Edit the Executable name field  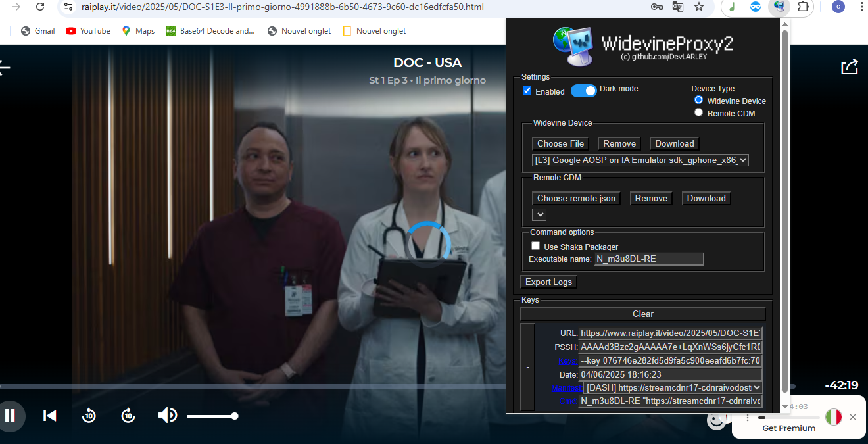[649, 259]
